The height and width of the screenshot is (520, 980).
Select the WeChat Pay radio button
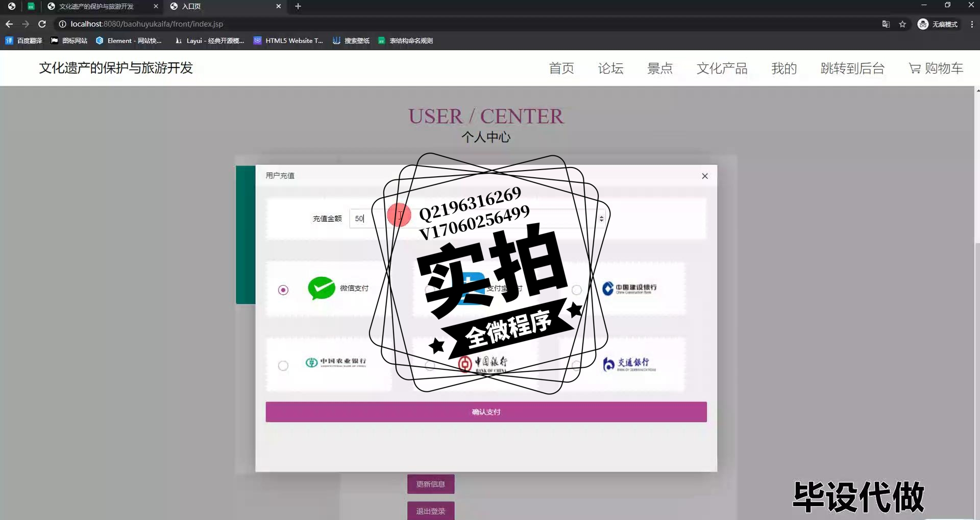tap(283, 290)
